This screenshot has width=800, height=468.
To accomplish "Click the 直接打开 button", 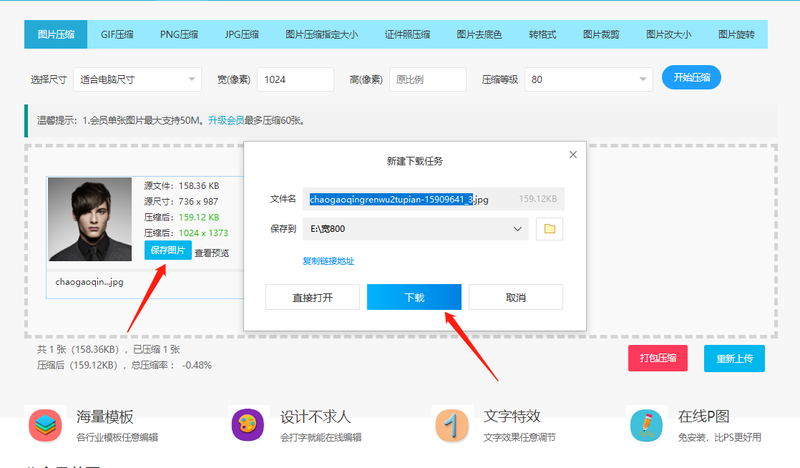I will tap(312, 298).
